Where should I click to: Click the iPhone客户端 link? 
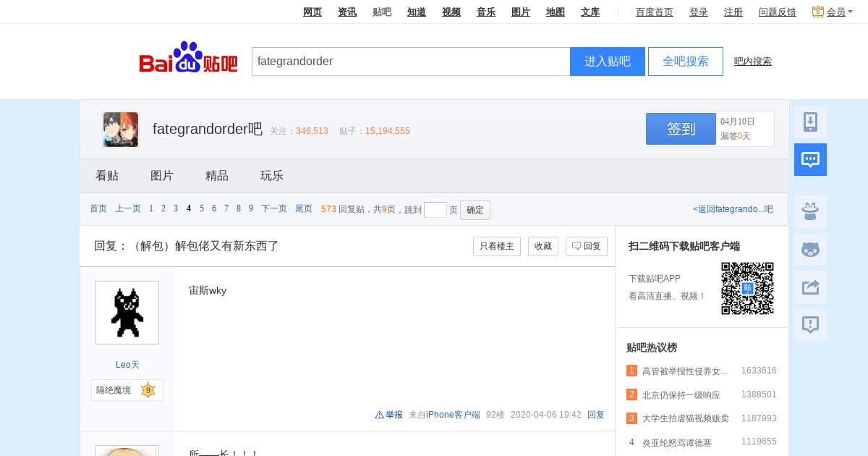(453, 415)
